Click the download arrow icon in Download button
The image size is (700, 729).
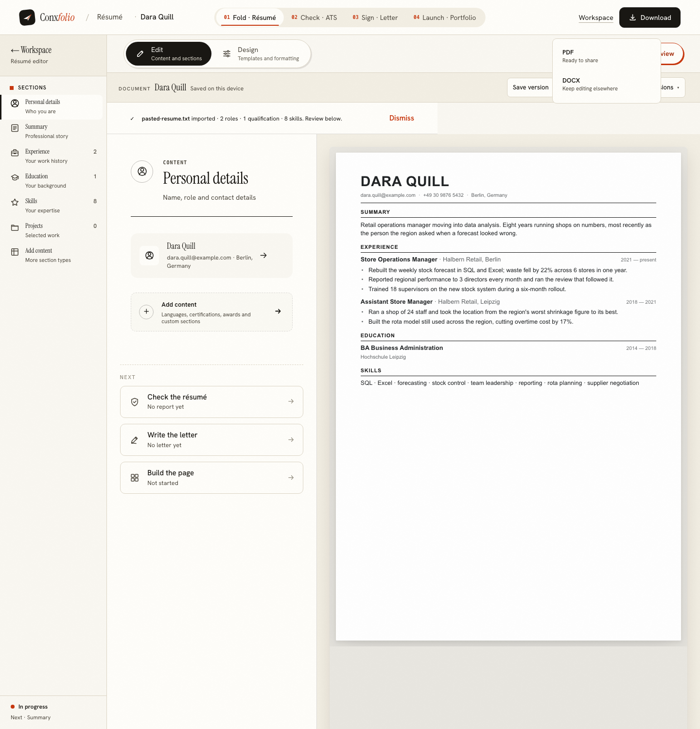pos(632,17)
